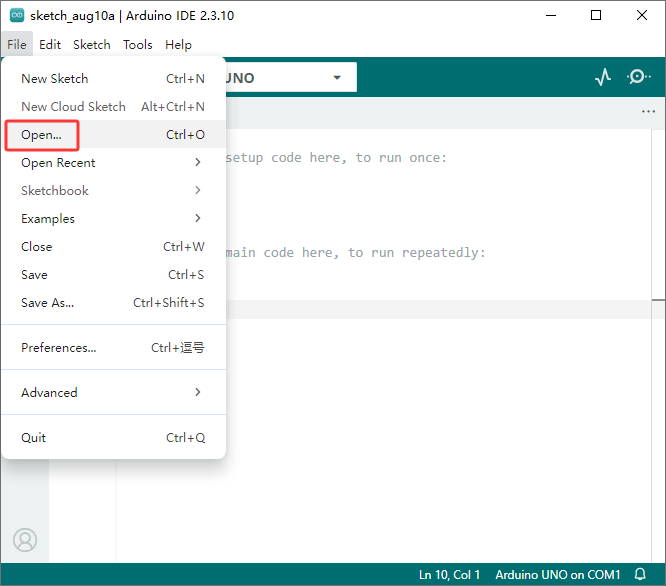
Task: Expand the board selector dropdown arrow
Action: (337, 77)
